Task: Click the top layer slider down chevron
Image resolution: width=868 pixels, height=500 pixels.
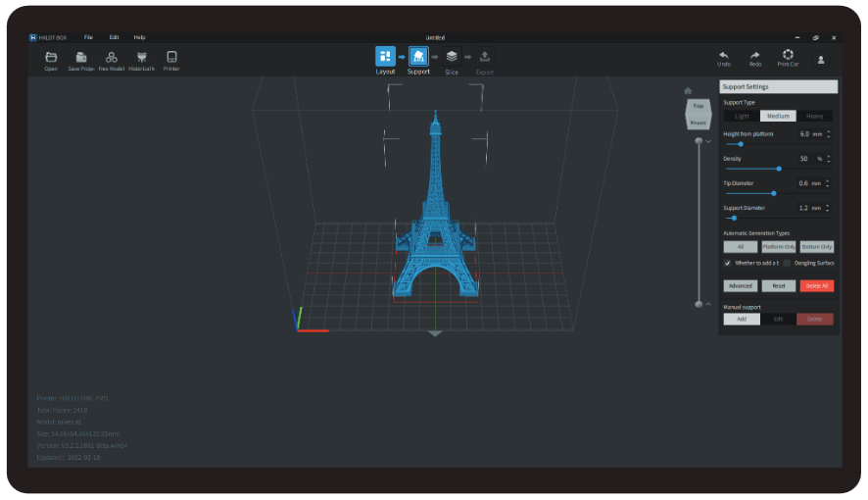Action: click(708, 142)
